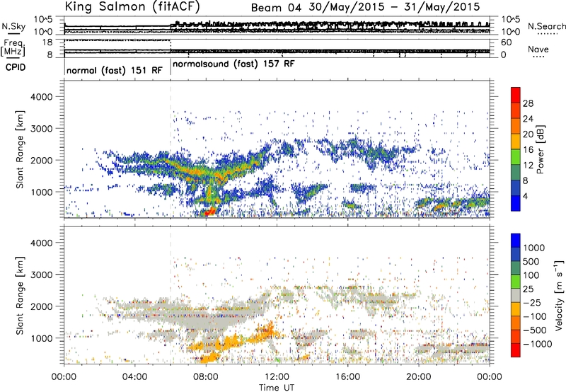566x392 pixels.
Task: Click the date range '30/May/2015 - 31/May/2015'
Action: (394, 7)
